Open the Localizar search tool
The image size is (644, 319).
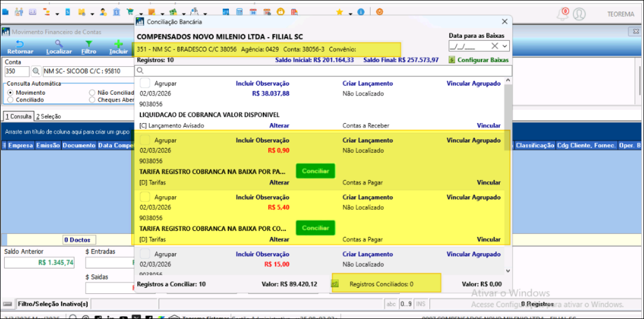[59, 44]
